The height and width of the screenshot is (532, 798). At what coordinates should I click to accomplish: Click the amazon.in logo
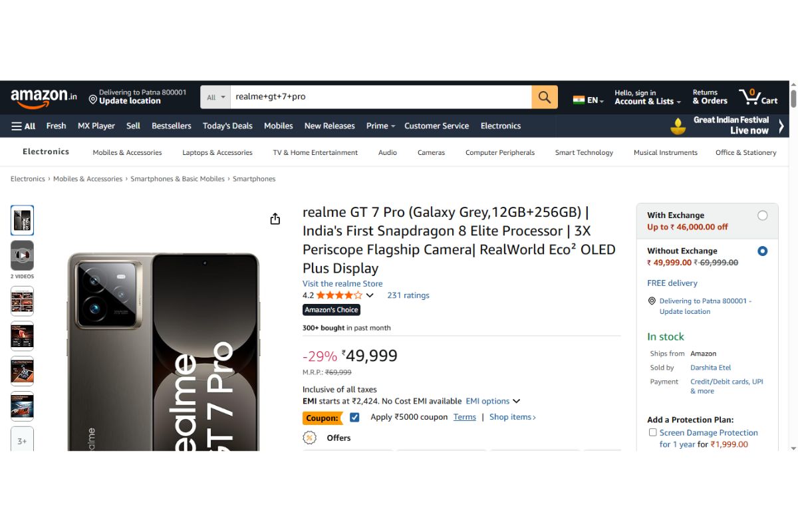42,96
